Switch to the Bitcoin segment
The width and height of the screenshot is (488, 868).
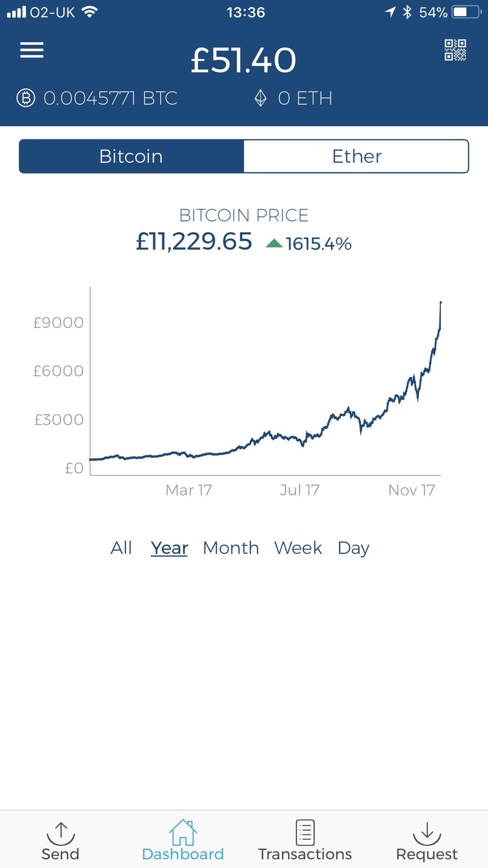(131, 156)
